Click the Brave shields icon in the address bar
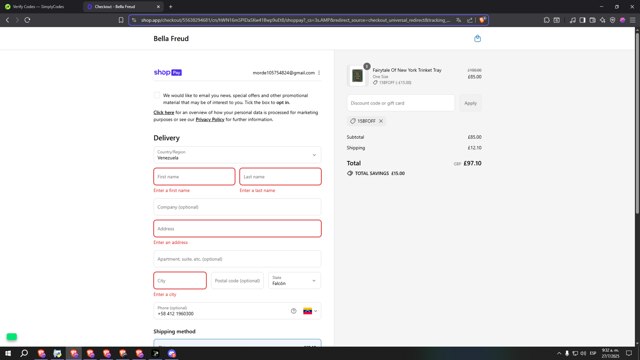640x360 pixels. click(482, 20)
